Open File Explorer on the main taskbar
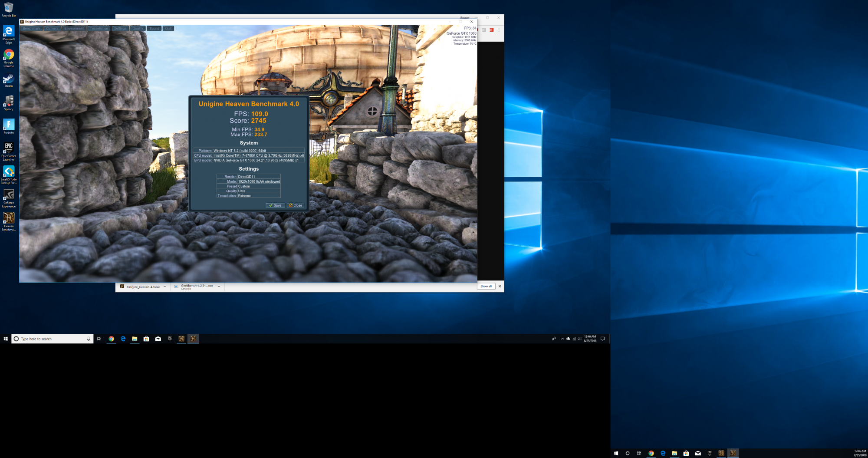The height and width of the screenshot is (458, 868). click(x=135, y=339)
